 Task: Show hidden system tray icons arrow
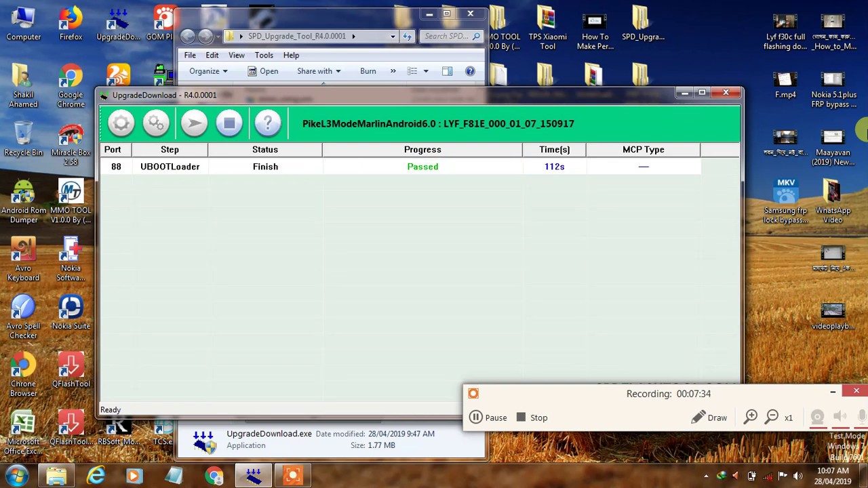point(706,476)
